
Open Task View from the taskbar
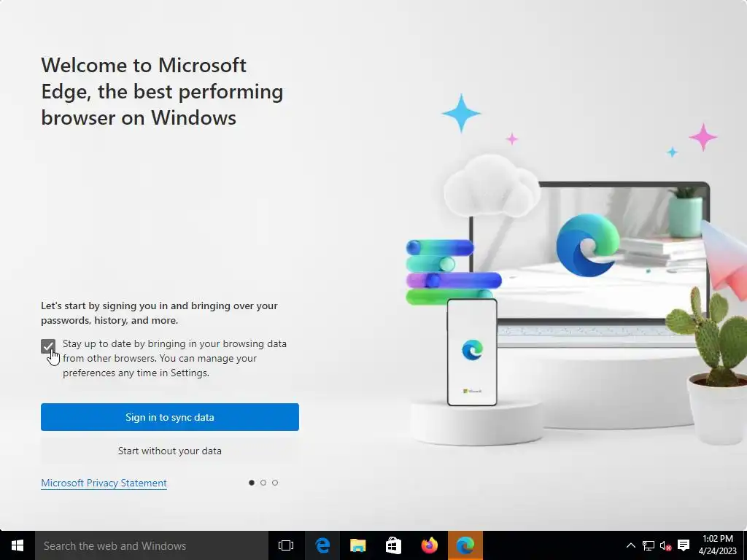286,545
